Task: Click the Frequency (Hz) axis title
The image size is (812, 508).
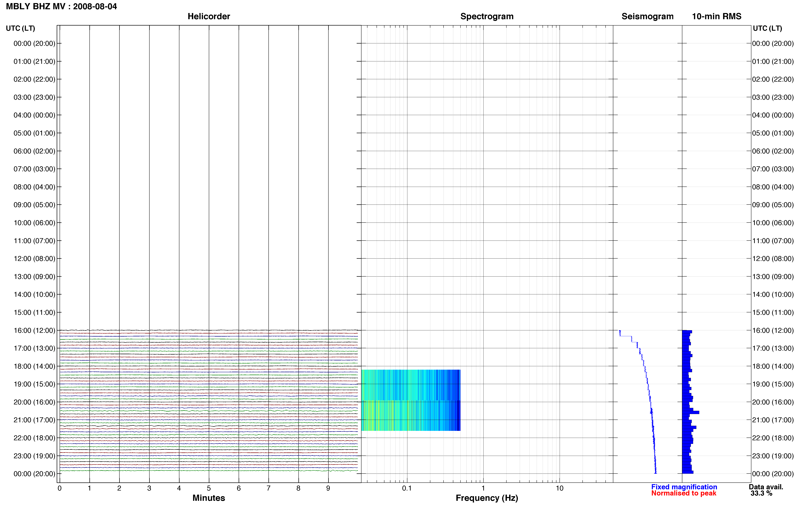Action: tap(487, 498)
